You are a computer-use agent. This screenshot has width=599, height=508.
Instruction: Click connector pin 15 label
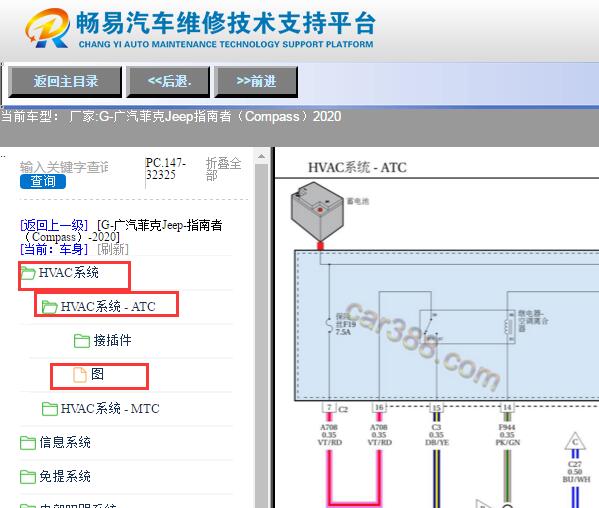tap(436, 408)
